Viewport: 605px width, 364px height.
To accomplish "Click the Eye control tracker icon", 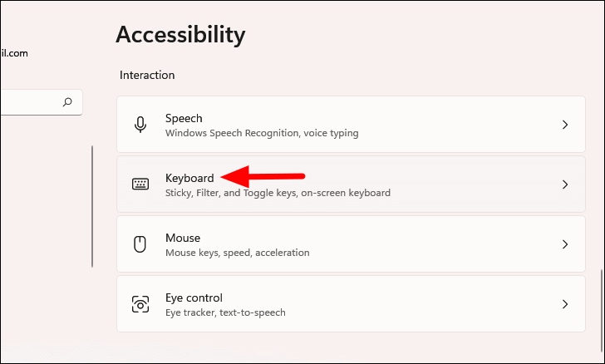I will pyautogui.click(x=140, y=304).
